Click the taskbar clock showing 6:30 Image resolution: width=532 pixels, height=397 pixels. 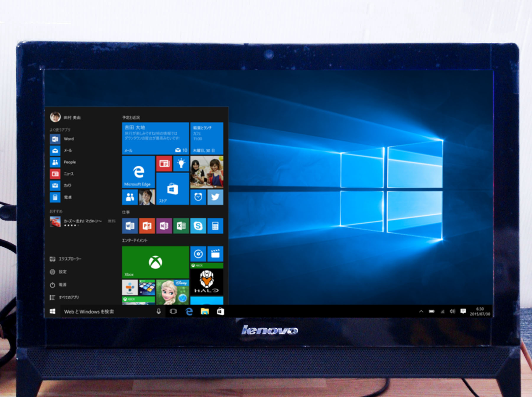480,312
